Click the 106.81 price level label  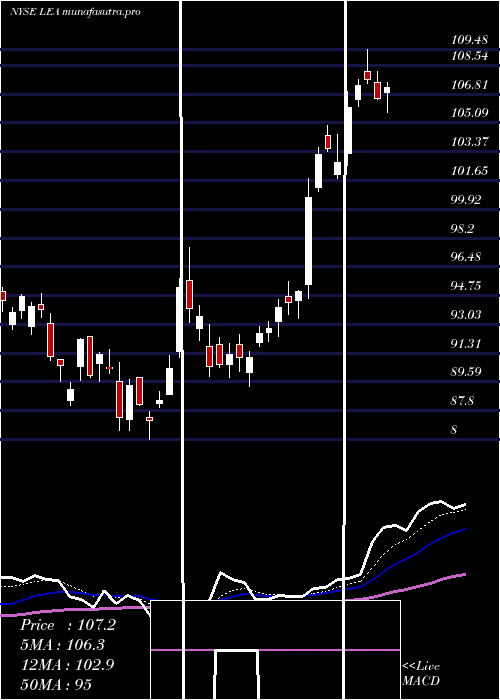pyautogui.click(x=469, y=85)
